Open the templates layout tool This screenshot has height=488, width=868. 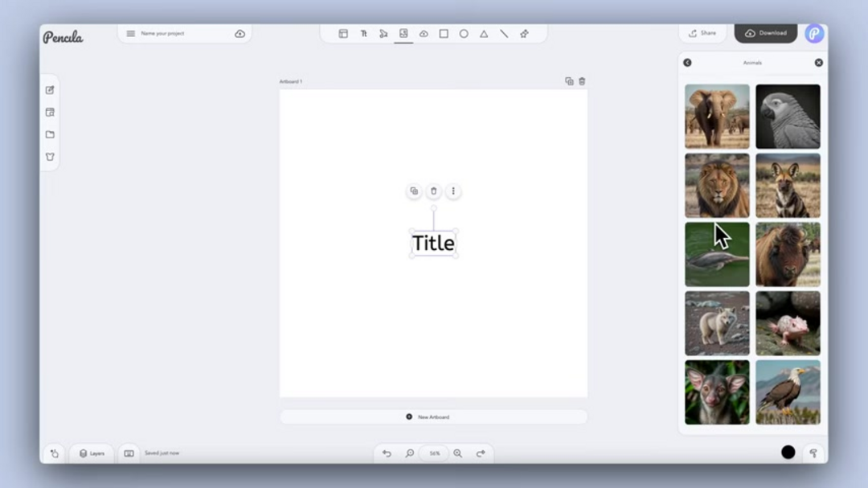tap(343, 34)
